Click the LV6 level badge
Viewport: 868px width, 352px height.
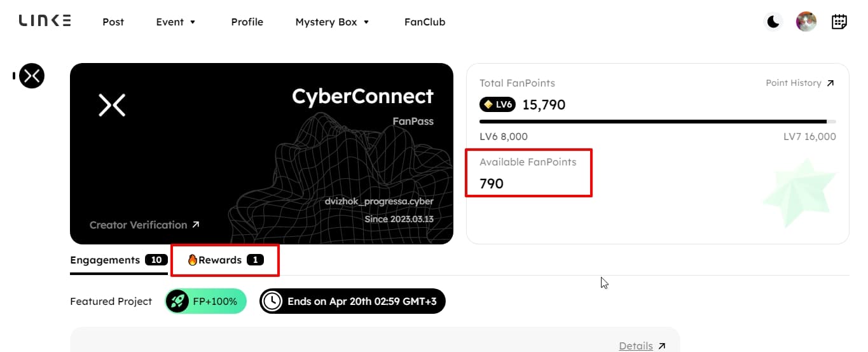[497, 104]
